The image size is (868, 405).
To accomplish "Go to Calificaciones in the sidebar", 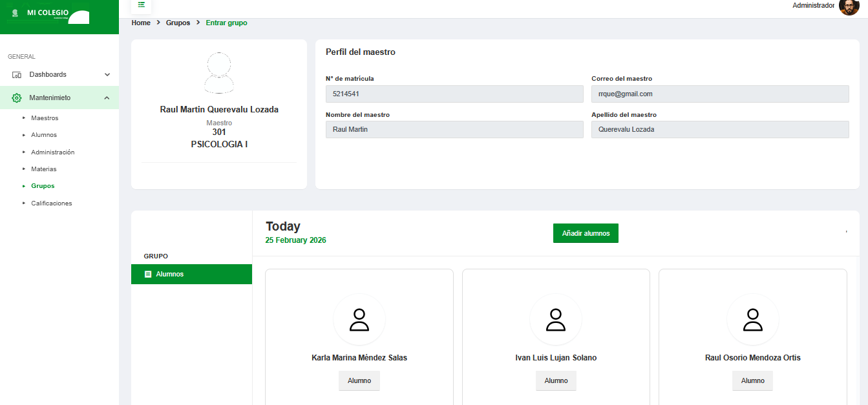I will tap(52, 203).
